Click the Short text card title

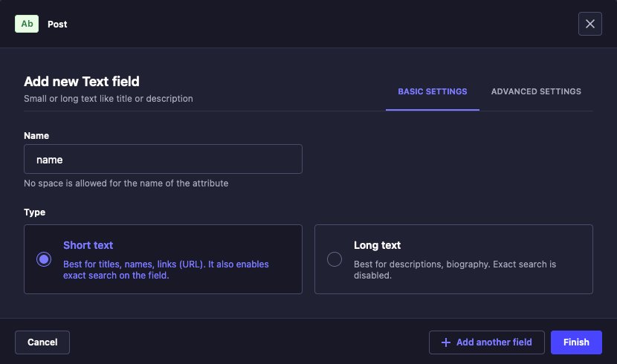88,245
